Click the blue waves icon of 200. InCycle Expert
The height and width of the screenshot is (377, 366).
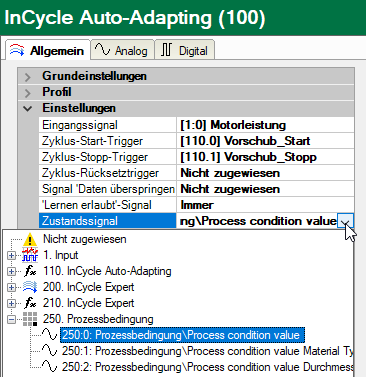(30, 287)
